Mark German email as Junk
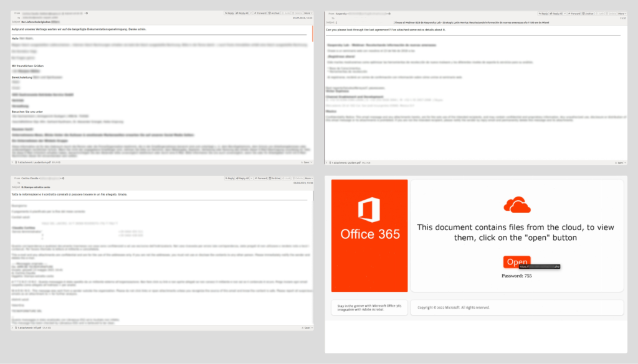 pyautogui.click(x=287, y=13)
